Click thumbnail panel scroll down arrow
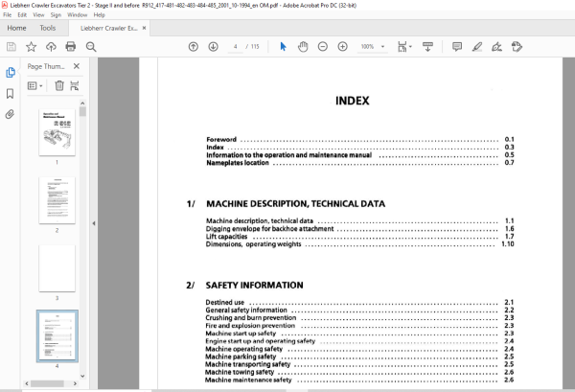 point(82,376)
